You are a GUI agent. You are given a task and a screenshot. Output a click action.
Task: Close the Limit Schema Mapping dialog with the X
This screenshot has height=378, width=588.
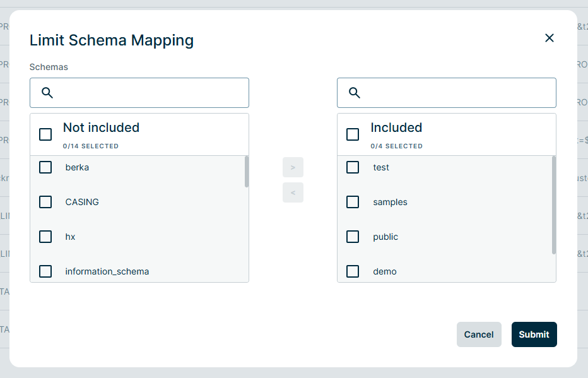click(x=549, y=38)
